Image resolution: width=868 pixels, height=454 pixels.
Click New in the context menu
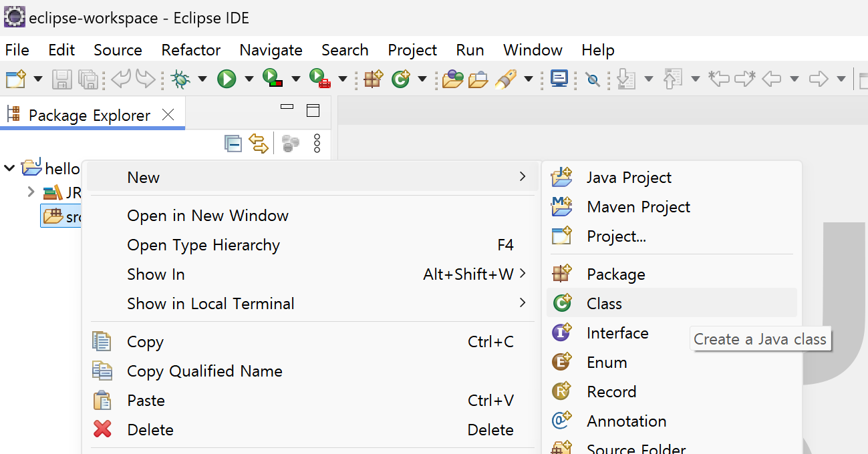click(x=313, y=178)
